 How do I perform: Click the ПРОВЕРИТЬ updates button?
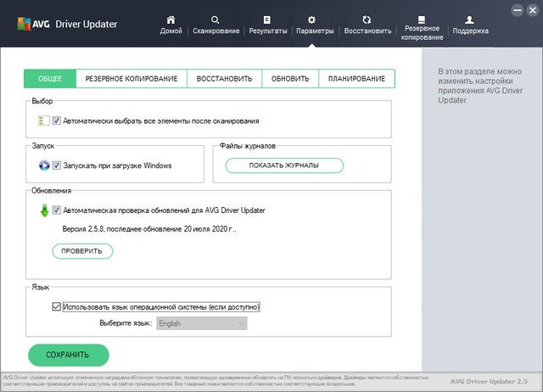82,251
